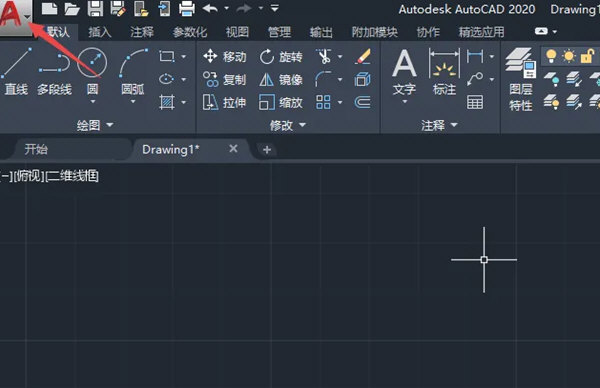
Task: Select the 复制 copy tool
Action: [225, 80]
